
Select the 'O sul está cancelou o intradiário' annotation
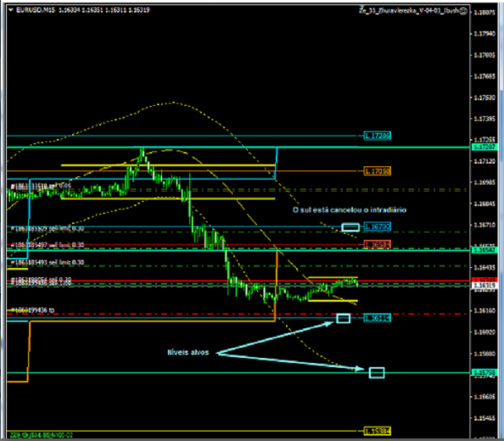(350, 209)
